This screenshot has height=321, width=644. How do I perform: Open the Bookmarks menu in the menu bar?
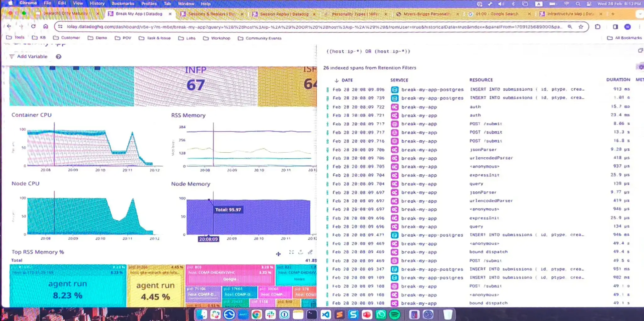click(123, 3)
